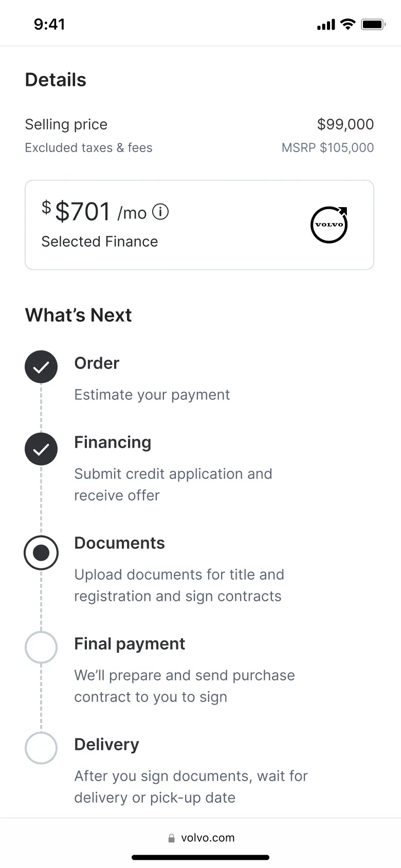Tap the $99,000 selling price value
The width and height of the screenshot is (401, 868).
[345, 124]
